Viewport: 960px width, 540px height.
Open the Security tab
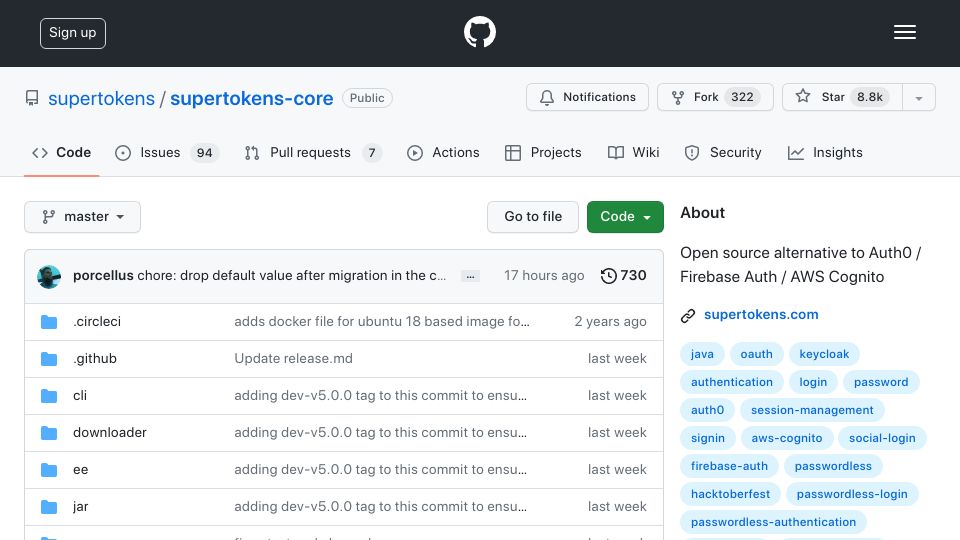(x=723, y=152)
